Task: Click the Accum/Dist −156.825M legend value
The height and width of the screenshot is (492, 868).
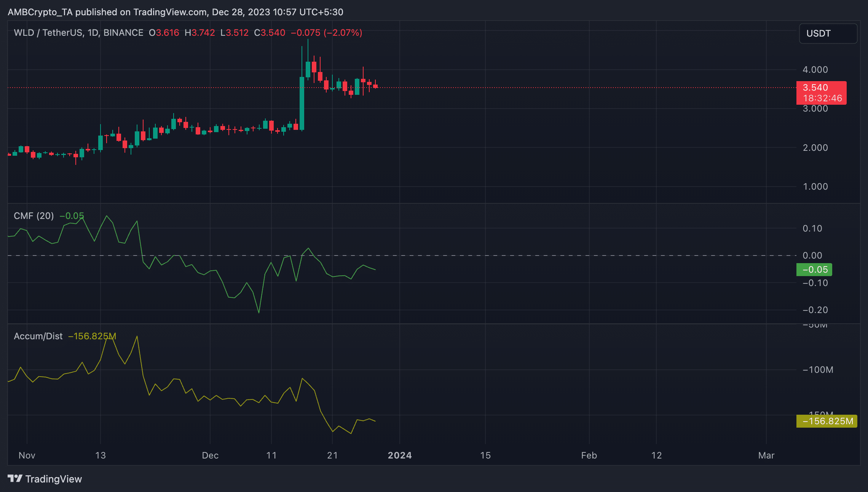Action: click(92, 336)
